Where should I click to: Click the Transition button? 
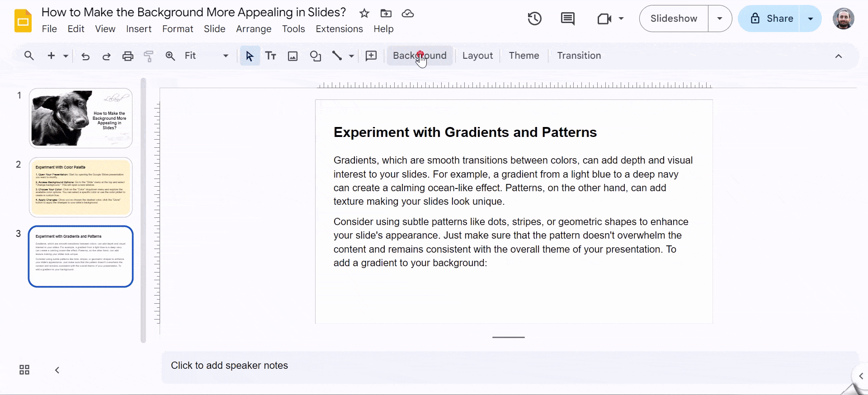(579, 56)
